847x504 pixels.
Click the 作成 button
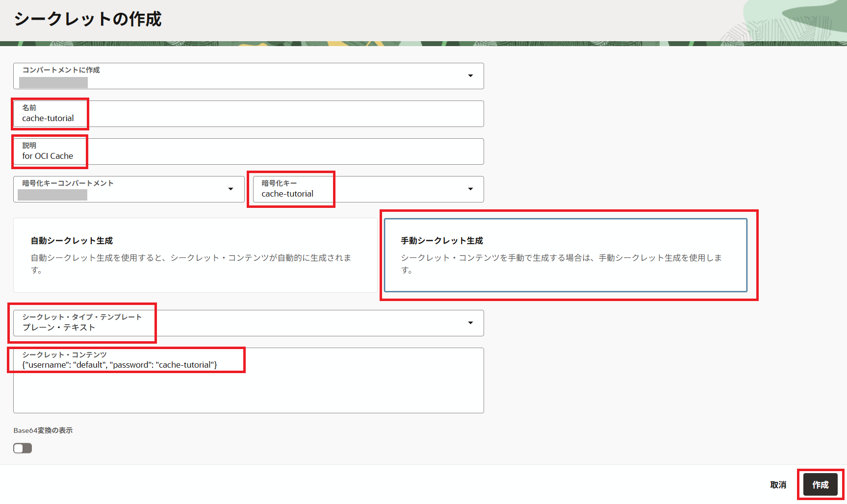click(820, 485)
